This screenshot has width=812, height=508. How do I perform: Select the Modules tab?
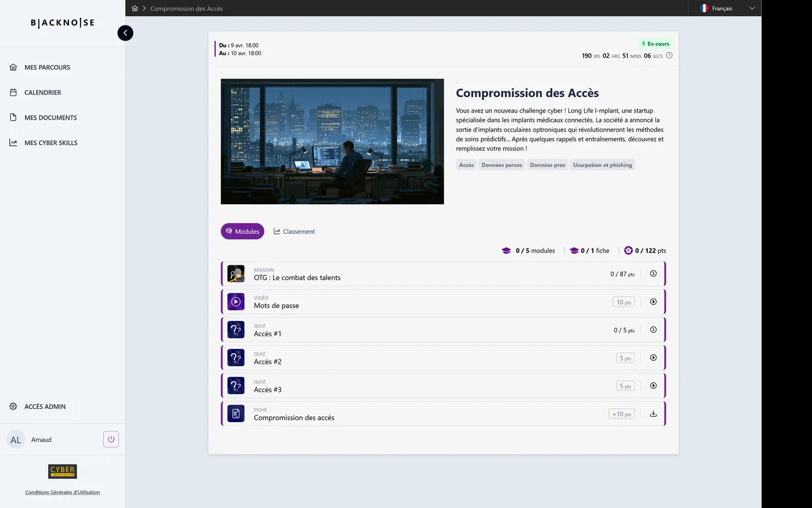click(242, 231)
